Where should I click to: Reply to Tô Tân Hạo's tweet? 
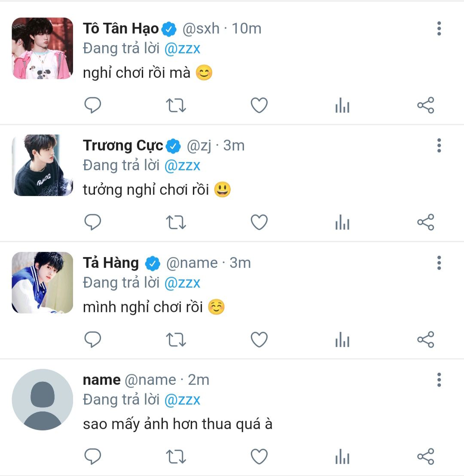pos(92,105)
